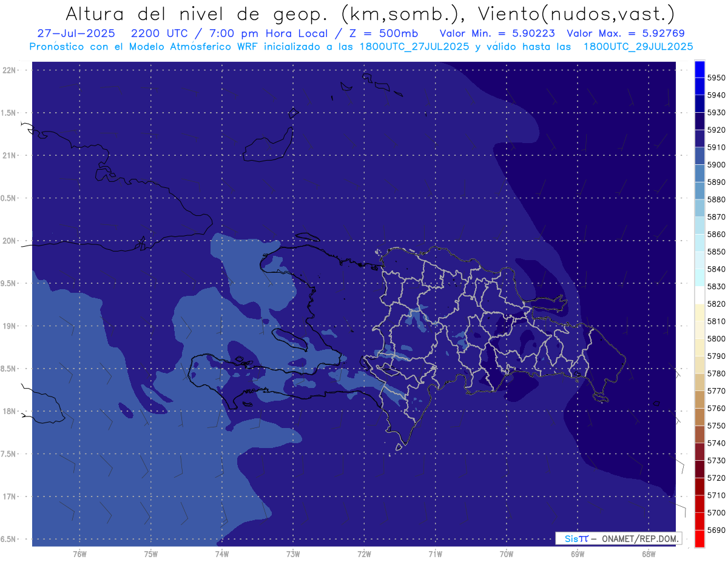
Task: Click the '5920' colorbar value
Action: 716,130
